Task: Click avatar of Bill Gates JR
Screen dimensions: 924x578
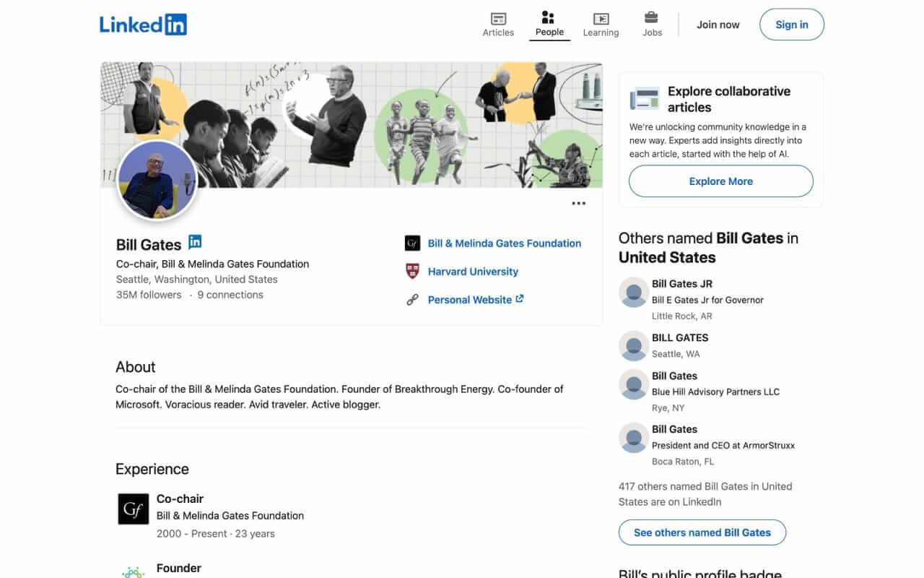Action: click(634, 292)
